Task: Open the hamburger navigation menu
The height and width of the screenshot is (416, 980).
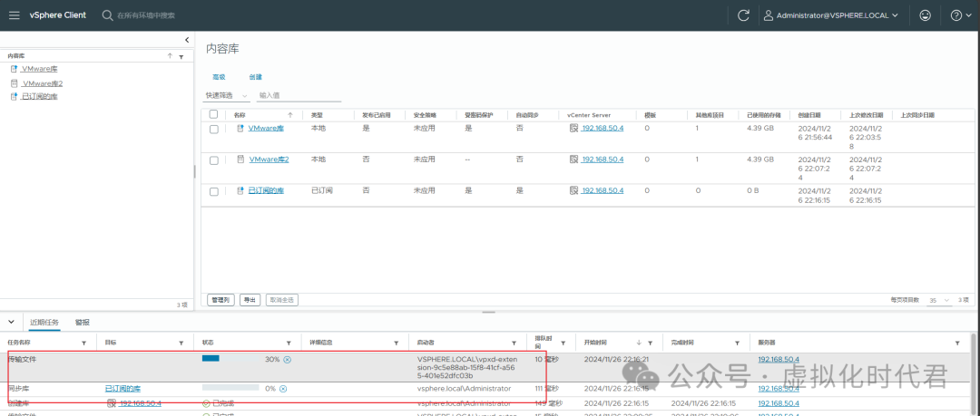Action: [14, 15]
